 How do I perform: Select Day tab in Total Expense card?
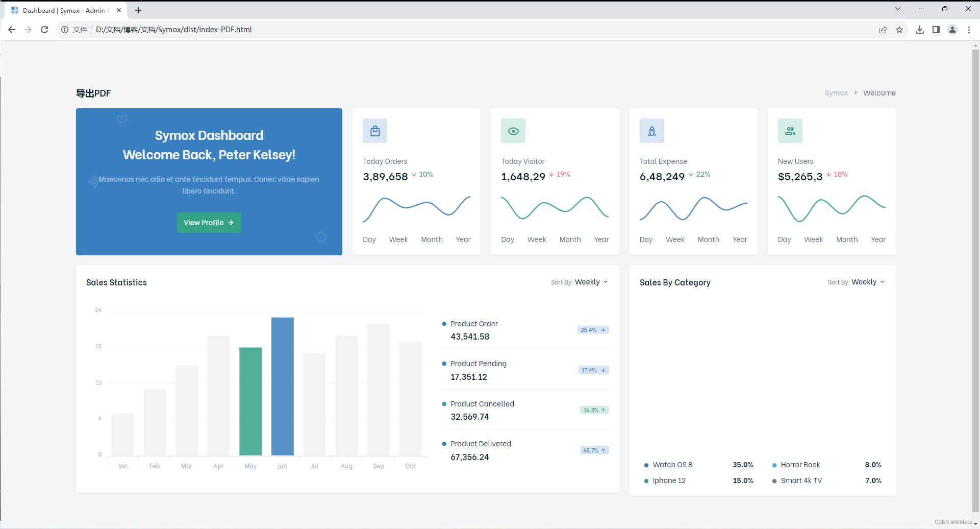[646, 239]
